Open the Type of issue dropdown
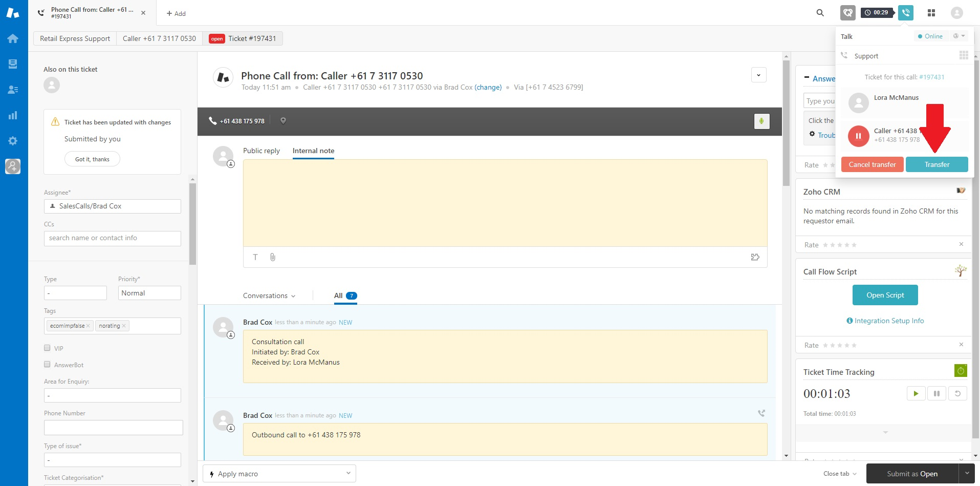 pyautogui.click(x=113, y=460)
